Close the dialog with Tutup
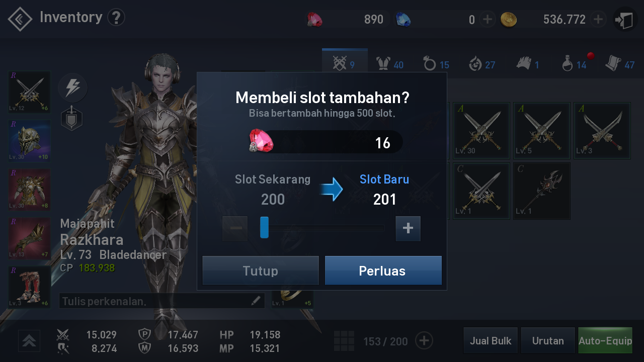Image resolution: width=644 pixels, height=362 pixels. click(261, 270)
